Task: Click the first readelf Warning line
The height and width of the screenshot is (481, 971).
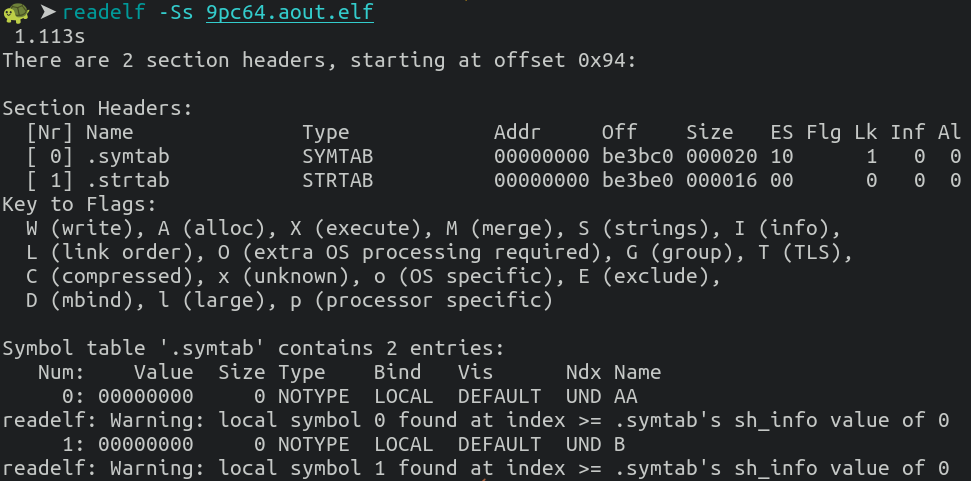Action: click(476, 421)
